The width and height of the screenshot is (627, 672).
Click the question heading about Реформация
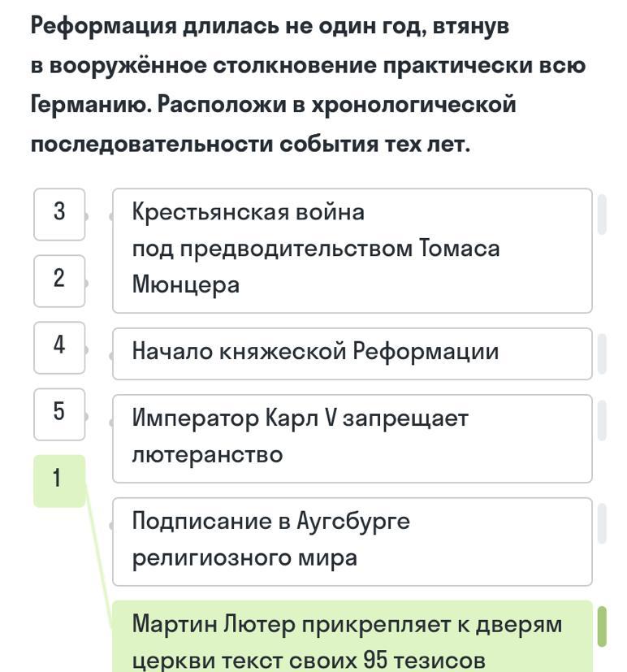pos(308,85)
